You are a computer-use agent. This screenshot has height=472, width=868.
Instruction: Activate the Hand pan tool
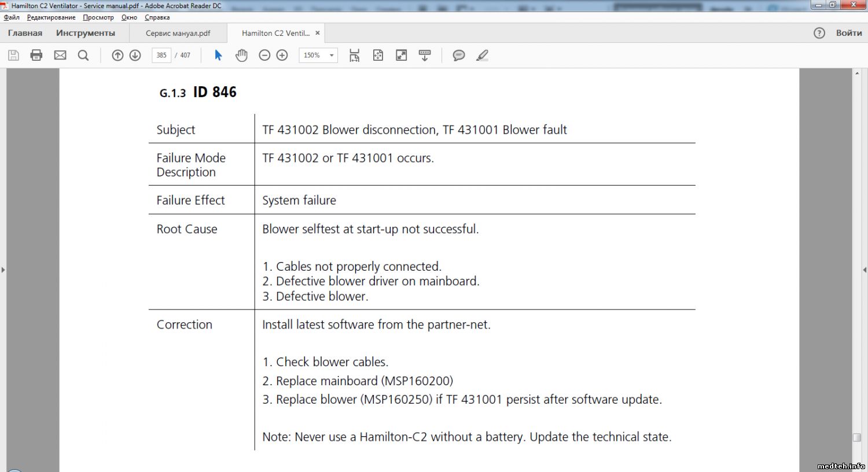click(241, 56)
